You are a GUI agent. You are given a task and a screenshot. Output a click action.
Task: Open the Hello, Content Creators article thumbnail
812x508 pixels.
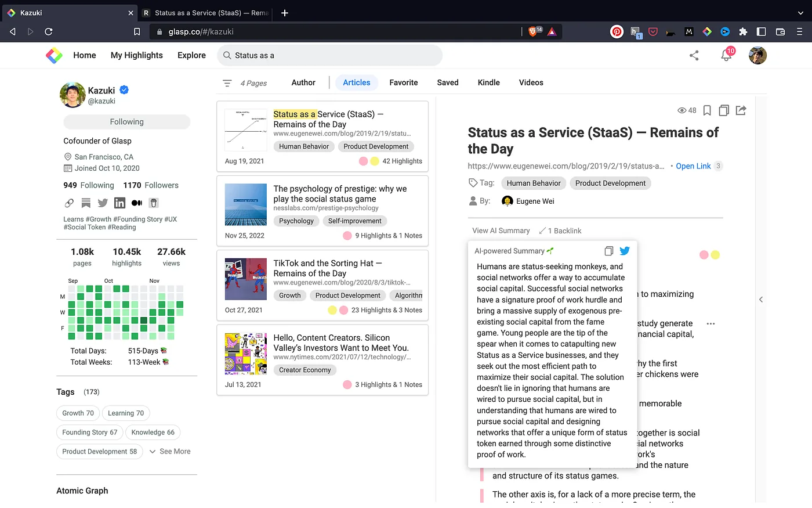(x=245, y=354)
